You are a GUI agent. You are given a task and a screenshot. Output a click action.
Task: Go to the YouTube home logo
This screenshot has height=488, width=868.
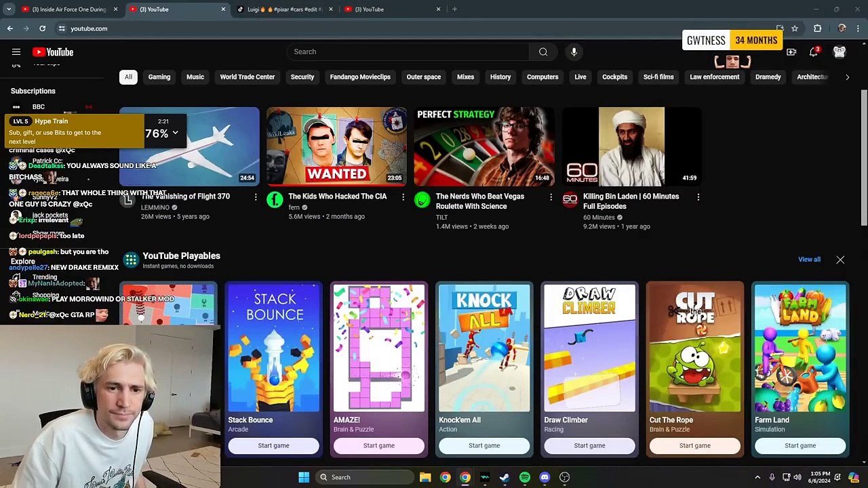tap(53, 52)
